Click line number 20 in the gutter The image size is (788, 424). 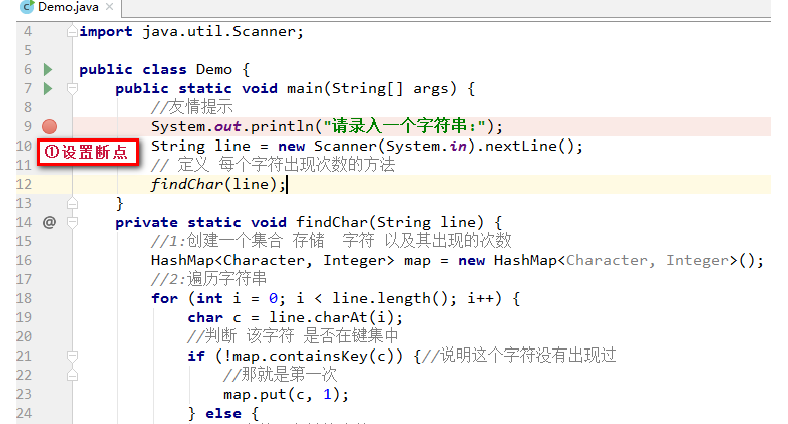[24, 336]
